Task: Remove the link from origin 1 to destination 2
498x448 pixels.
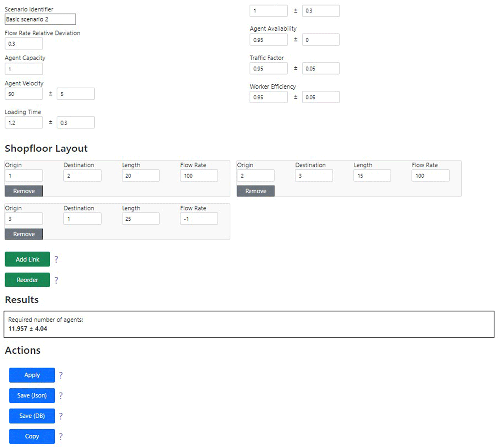Action: pos(24,191)
